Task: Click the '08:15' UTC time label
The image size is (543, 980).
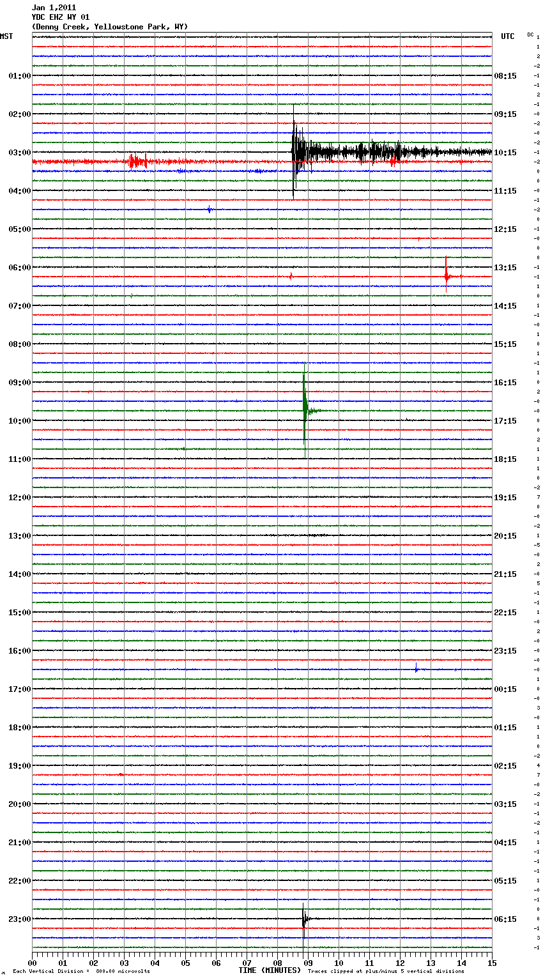Action: click(x=505, y=76)
